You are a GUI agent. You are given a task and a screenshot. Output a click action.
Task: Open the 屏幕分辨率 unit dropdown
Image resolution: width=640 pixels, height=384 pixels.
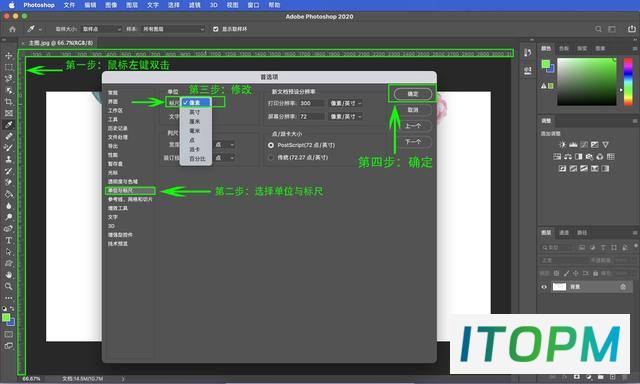click(346, 117)
